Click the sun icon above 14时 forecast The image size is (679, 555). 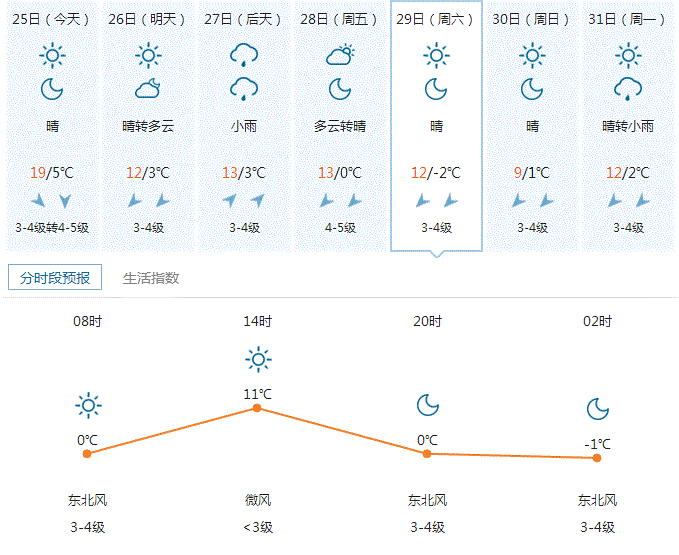(x=258, y=358)
